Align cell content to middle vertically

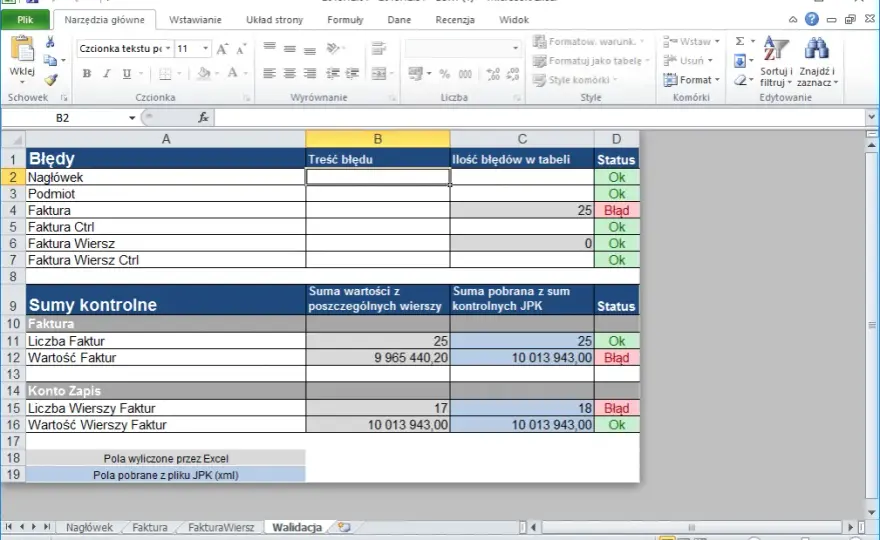click(x=290, y=49)
